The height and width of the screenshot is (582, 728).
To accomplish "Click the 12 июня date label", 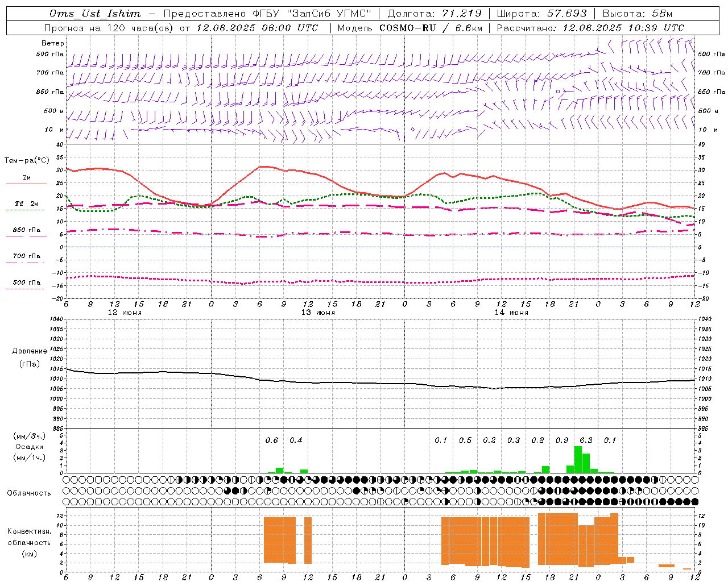I will click(125, 313).
